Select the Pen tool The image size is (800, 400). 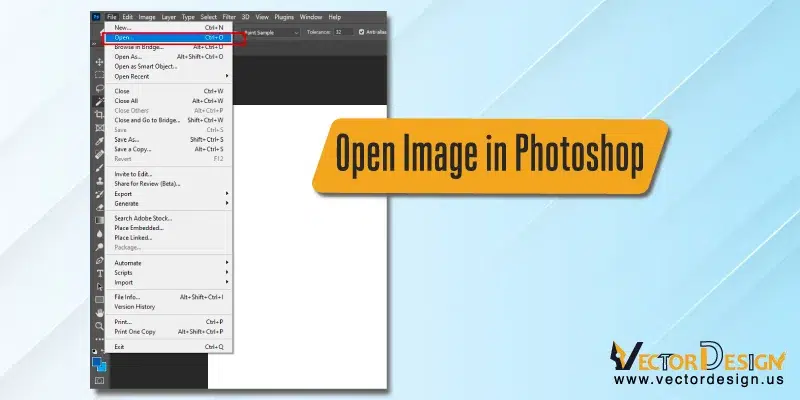pyautogui.click(x=99, y=260)
